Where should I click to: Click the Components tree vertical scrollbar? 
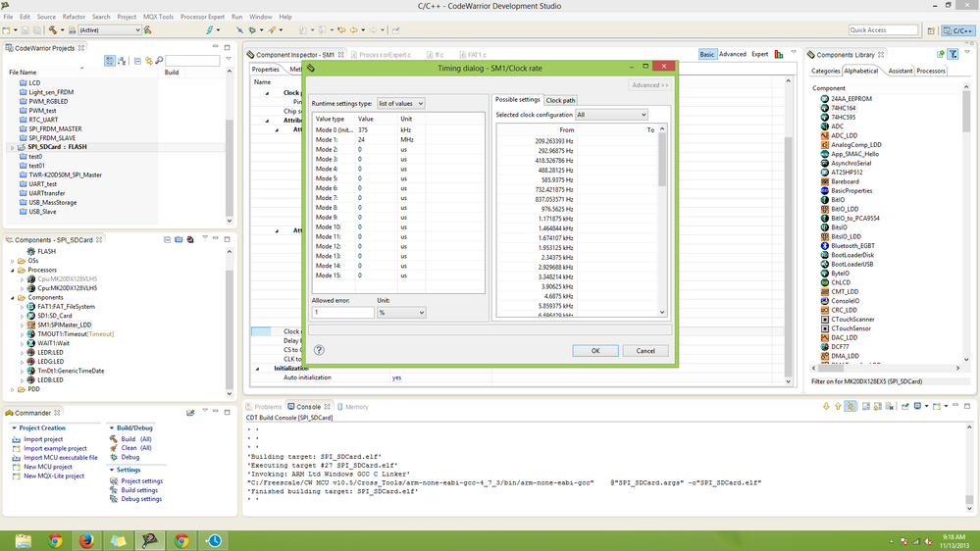pyautogui.click(x=229, y=322)
